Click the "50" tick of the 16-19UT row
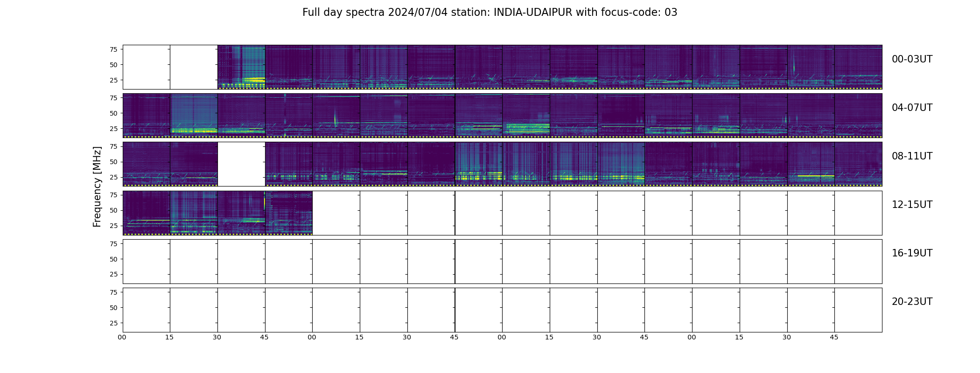Viewport: 980px width, 373px height. coord(113,259)
